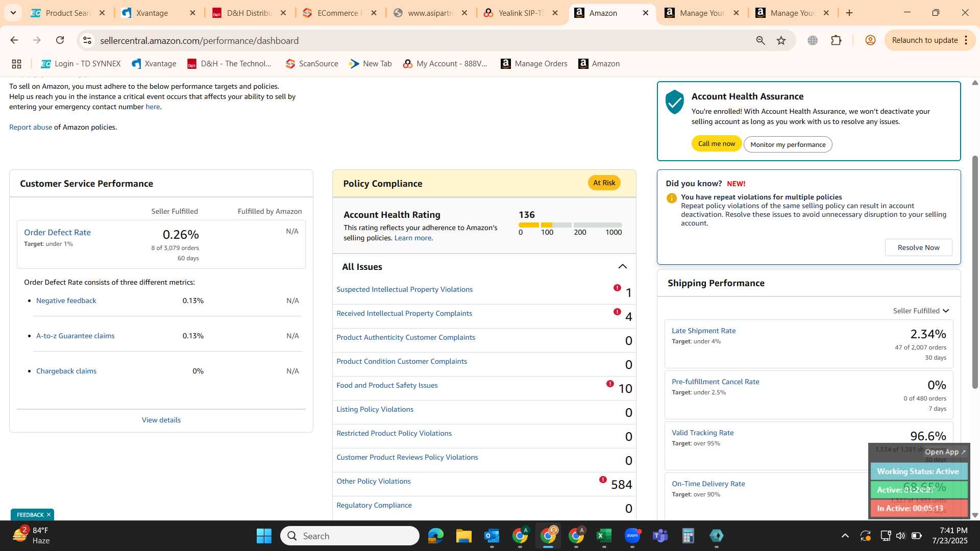Open Login - TD SYNNEX bookmark
Viewport: 980px width, 551px height.
pos(81,64)
